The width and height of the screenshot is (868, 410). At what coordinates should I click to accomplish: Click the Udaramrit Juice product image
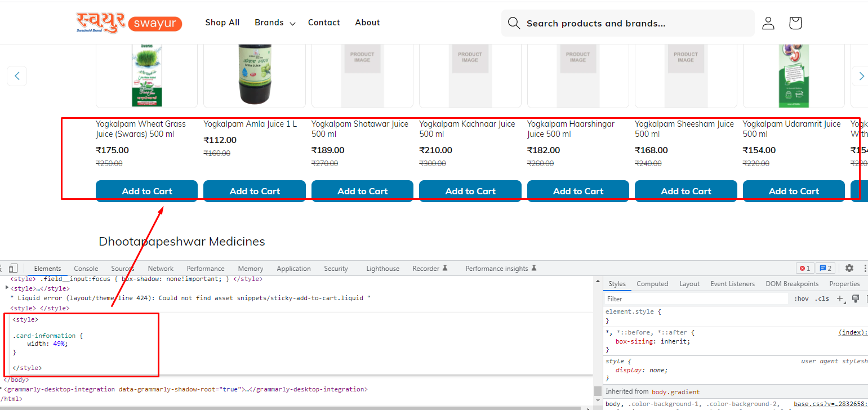tap(794, 75)
